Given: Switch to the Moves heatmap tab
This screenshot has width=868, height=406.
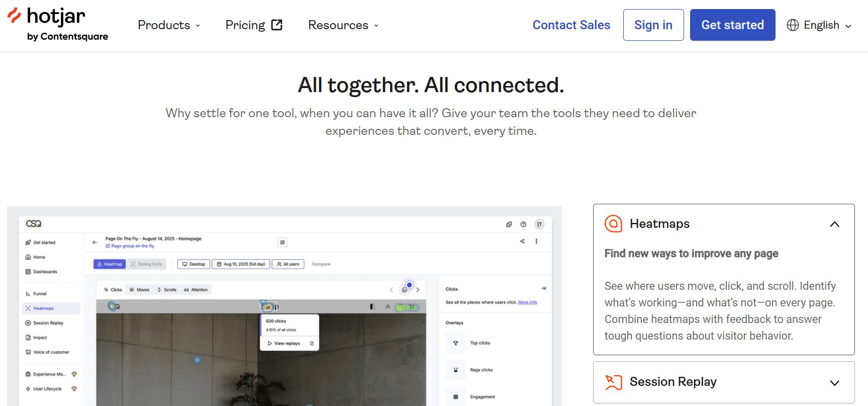Looking at the screenshot, I should pos(140,290).
